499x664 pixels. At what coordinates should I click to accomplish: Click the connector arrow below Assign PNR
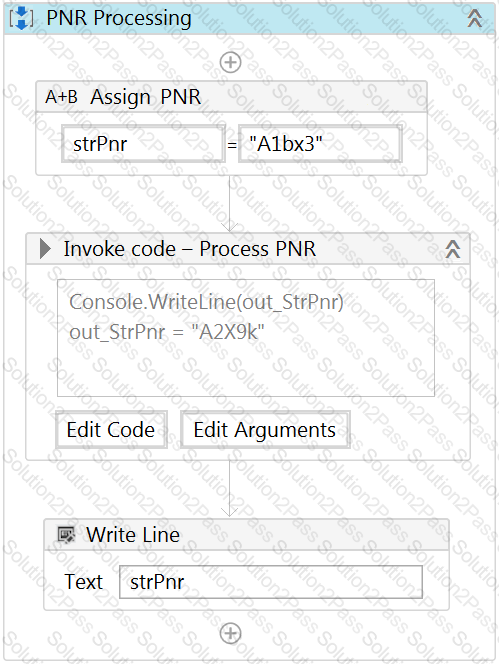pos(229,204)
